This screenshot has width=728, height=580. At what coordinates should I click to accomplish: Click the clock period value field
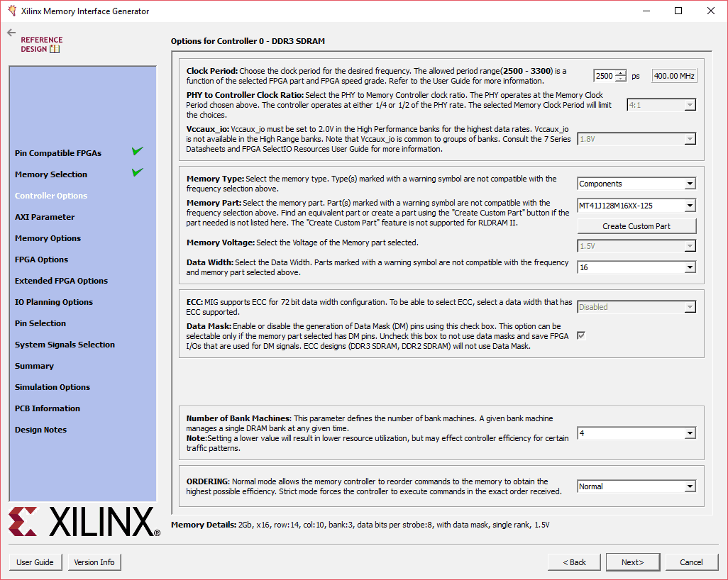tap(605, 76)
